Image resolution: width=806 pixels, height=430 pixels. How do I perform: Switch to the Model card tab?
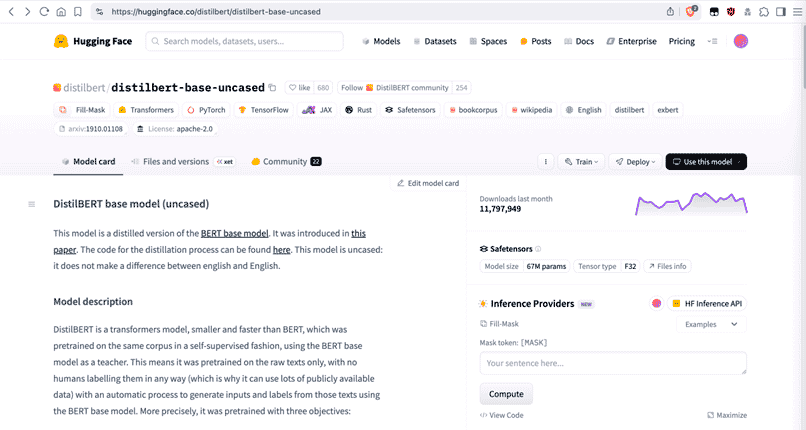pyautogui.click(x=88, y=161)
